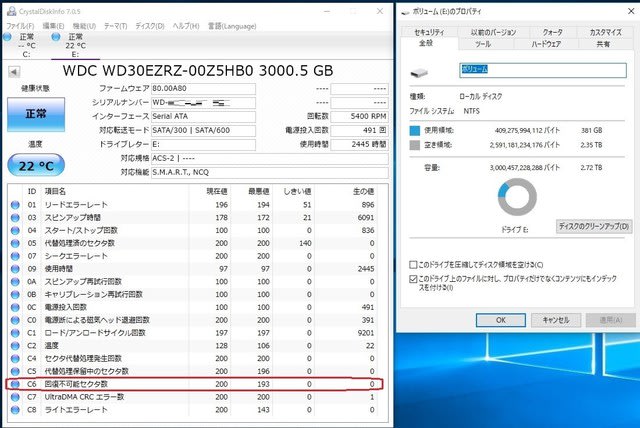640x428 pixels.
Task: Click the status circle for ID 0A row
Action: click(15, 282)
